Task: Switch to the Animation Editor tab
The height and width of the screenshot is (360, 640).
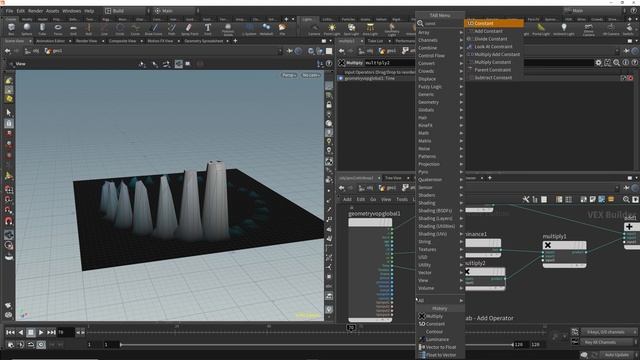Action: coord(51,41)
